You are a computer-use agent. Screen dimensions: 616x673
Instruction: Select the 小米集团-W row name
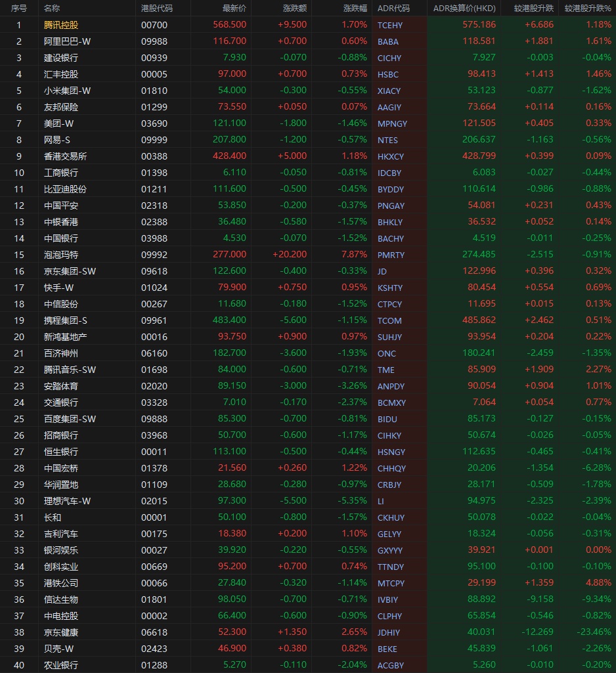pyautogui.click(x=68, y=91)
